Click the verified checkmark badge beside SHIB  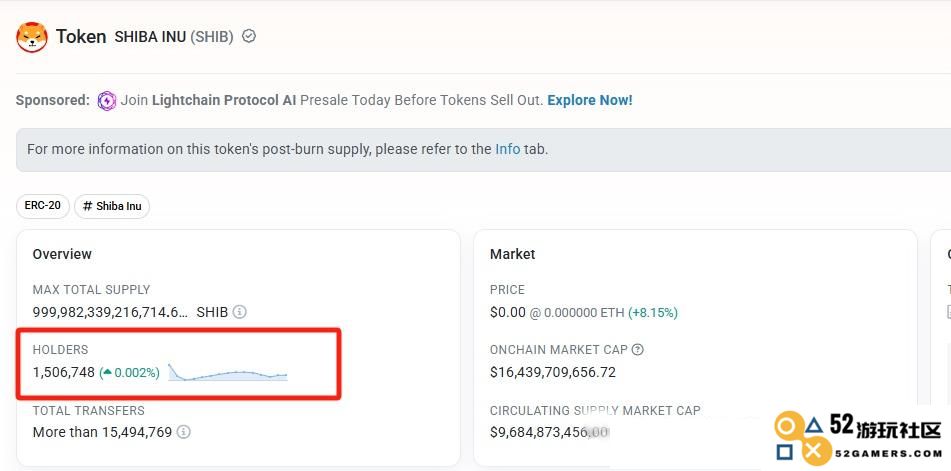[x=249, y=36]
